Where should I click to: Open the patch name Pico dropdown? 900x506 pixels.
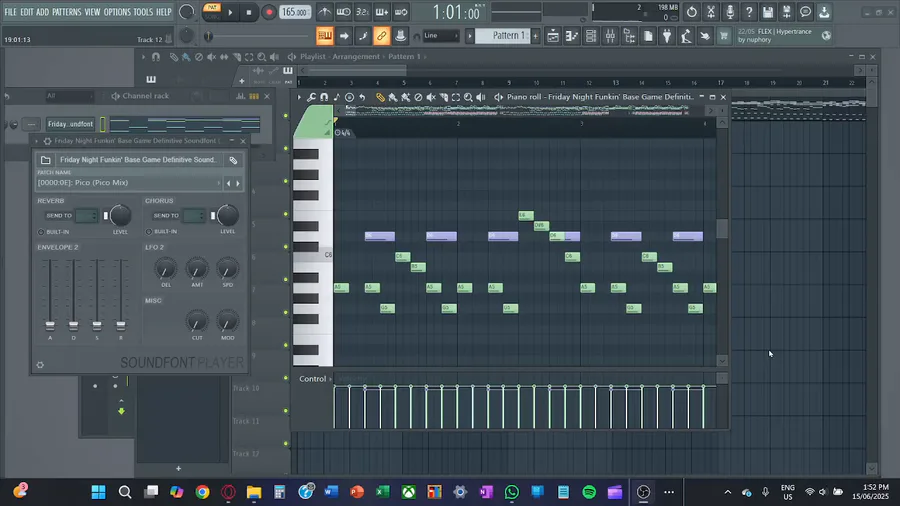tap(129, 183)
